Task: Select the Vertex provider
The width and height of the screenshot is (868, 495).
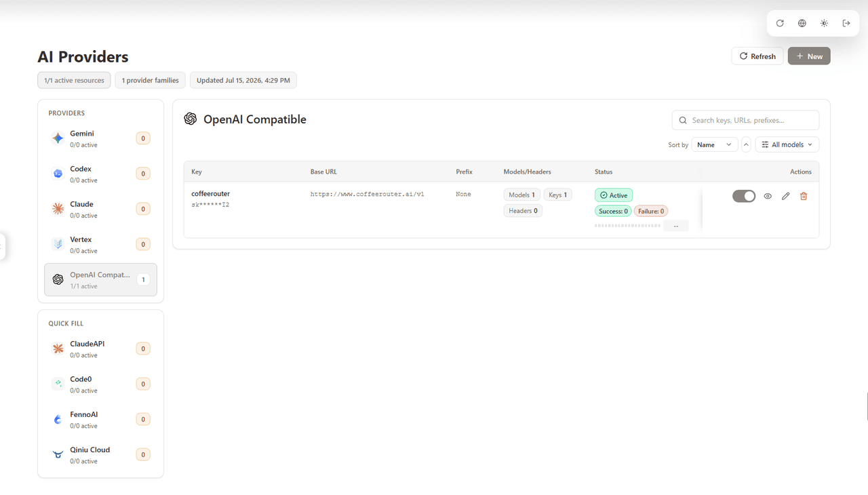Action: (100, 244)
